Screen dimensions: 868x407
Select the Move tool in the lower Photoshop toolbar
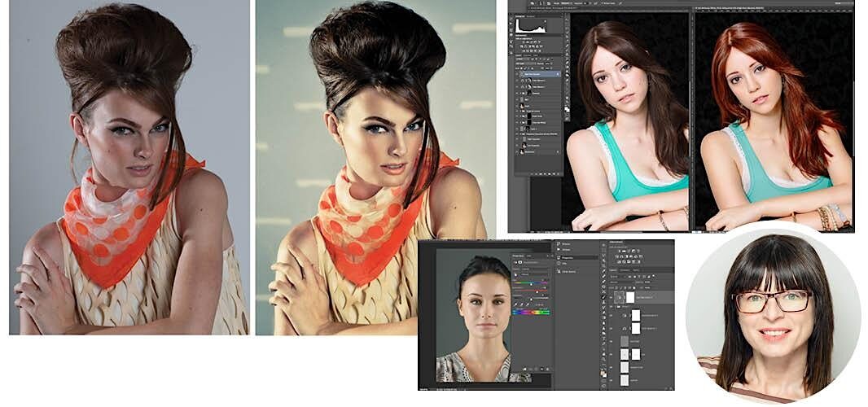[x=604, y=246]
